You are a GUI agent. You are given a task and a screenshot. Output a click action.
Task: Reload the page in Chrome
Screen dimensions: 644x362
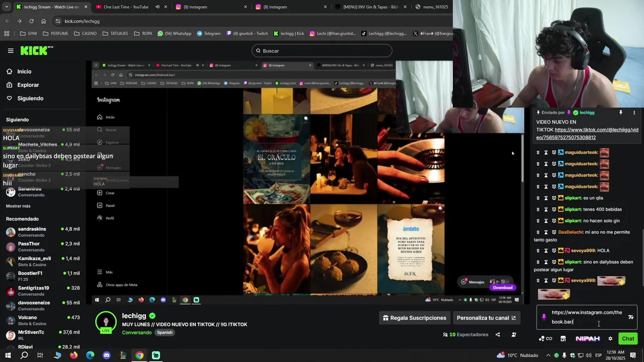(31, 21)
